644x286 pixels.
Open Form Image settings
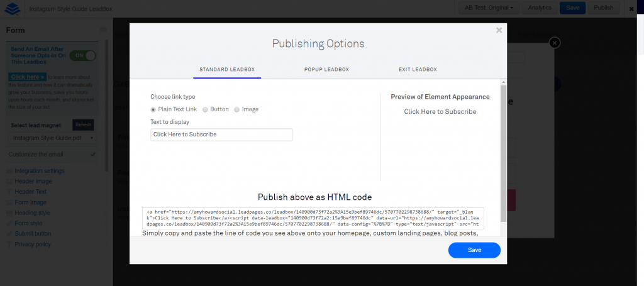tap(30, 202)
